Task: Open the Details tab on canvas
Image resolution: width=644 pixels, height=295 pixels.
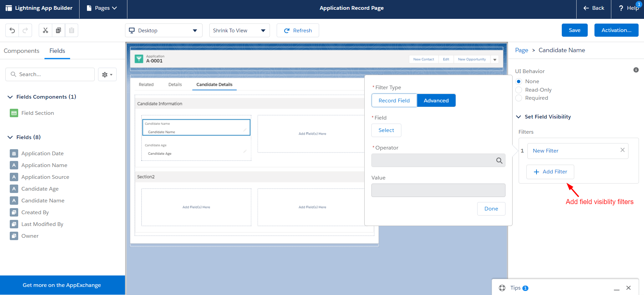Action: (x=175, y=85)
